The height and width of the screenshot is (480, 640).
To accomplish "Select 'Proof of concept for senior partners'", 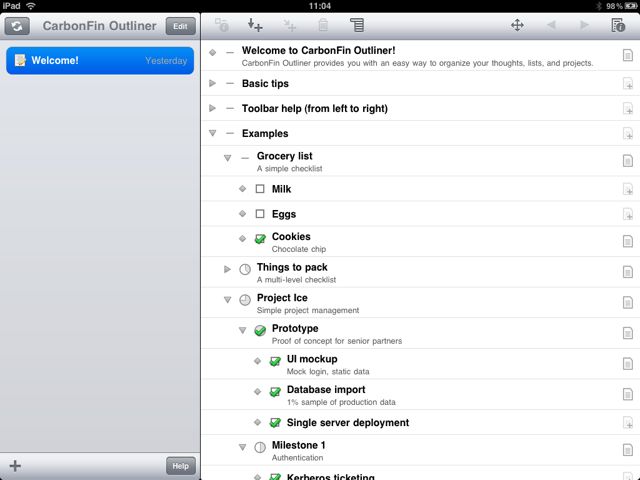I will (x=337, y=341).
